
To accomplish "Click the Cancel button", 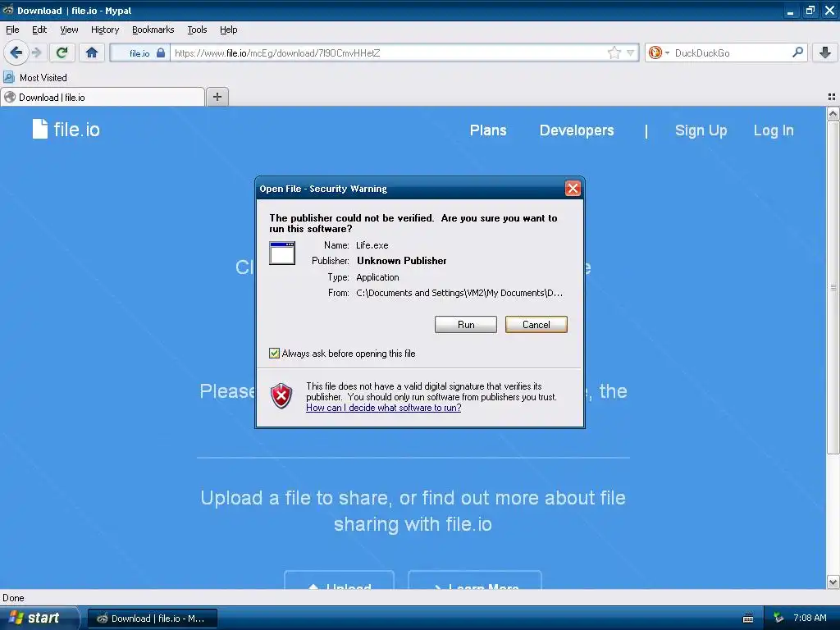I will (536, 324).
